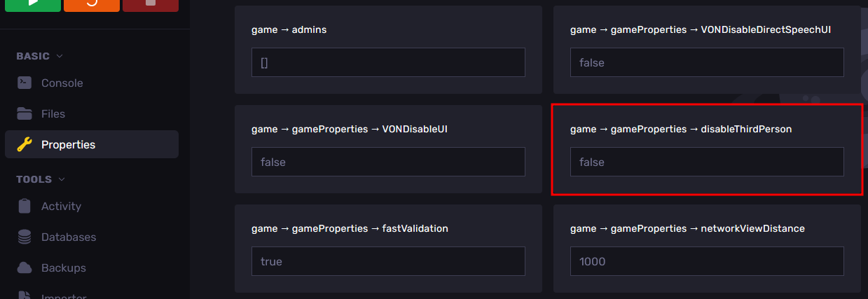Viewport: 868px width, 299px height.
Task: Go to the Databases page
Action: [69, 237]
